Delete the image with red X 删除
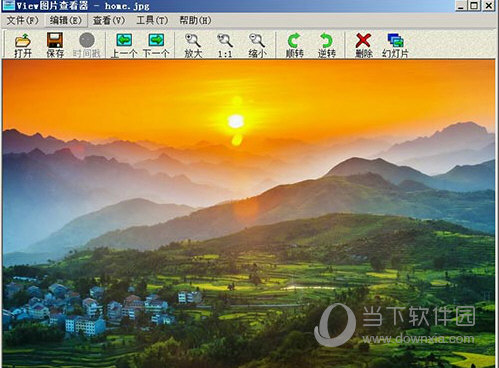Viewport: 499px width, 368px height. 363,45
